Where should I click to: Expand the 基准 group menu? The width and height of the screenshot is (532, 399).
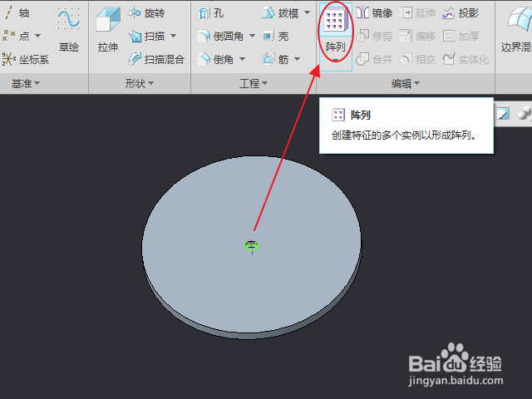(26, 83)
